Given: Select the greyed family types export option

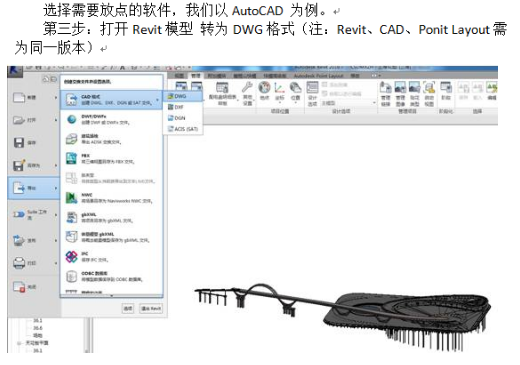Looking at the screenshot, I should click(111, 178).
